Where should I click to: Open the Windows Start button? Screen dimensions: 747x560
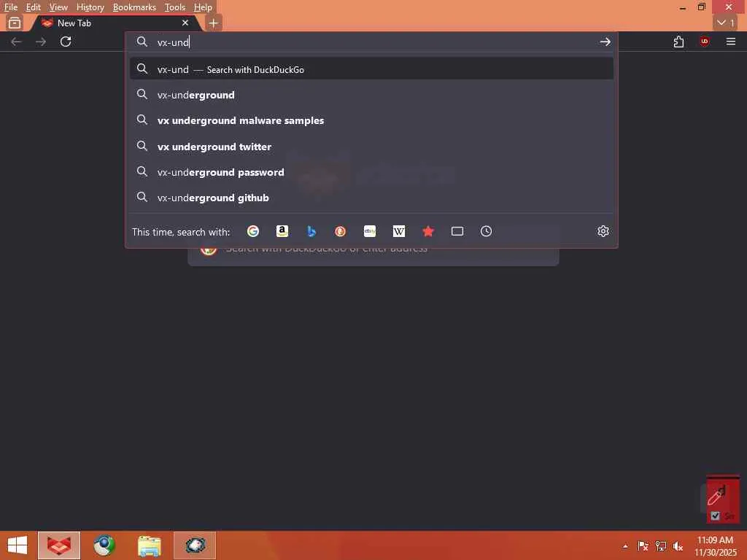[18, 545]
